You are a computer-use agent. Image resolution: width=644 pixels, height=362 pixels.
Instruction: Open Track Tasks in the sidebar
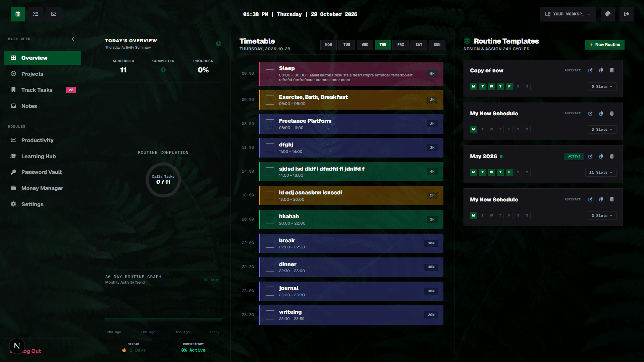coord(43,90)
